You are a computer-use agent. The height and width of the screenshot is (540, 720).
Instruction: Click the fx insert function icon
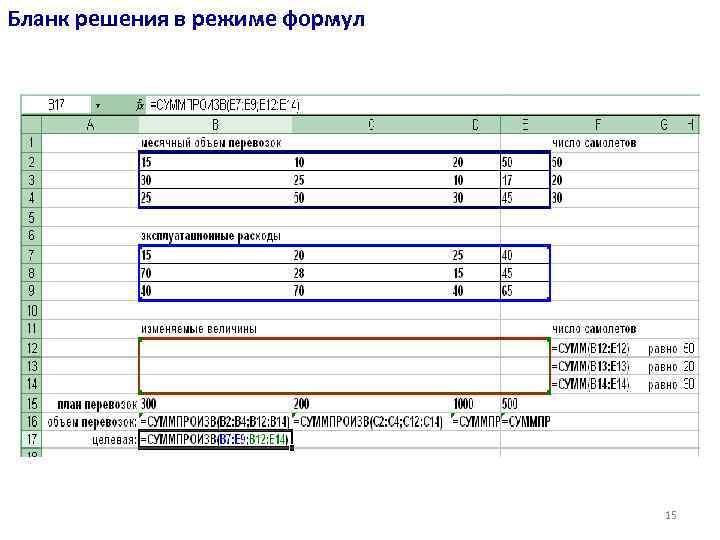[x=140, y=106]
